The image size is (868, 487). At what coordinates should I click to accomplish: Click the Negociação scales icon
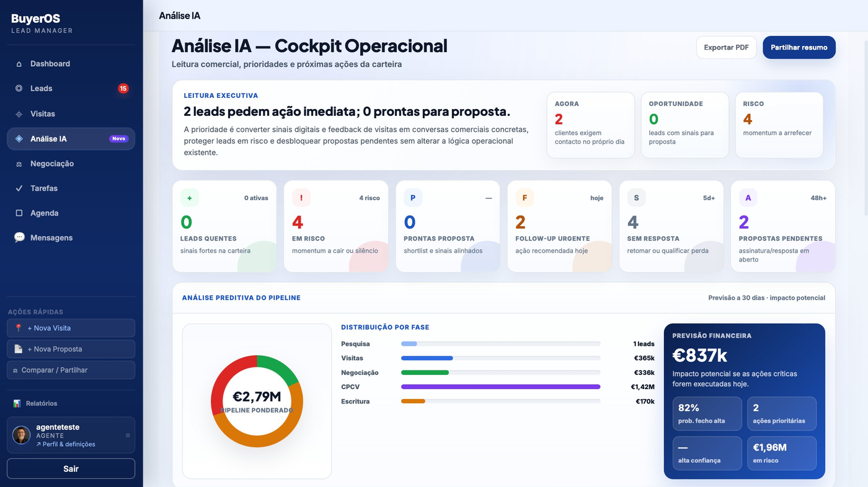[x=19, y=164]
